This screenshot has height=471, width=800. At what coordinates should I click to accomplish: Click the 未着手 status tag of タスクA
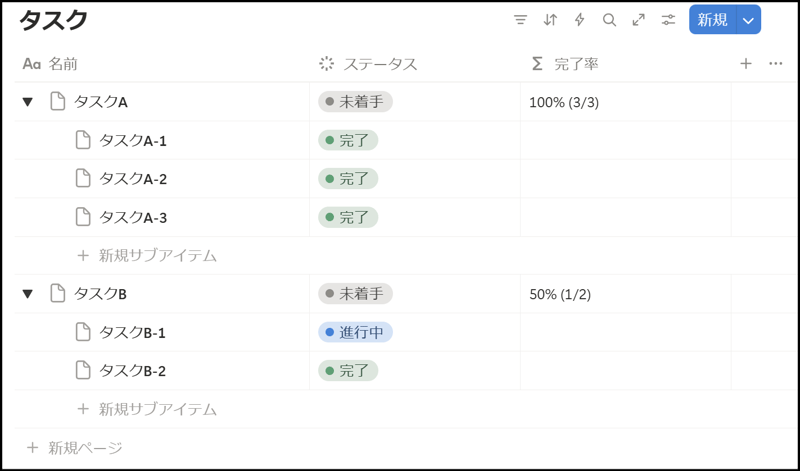click(355, 102)
